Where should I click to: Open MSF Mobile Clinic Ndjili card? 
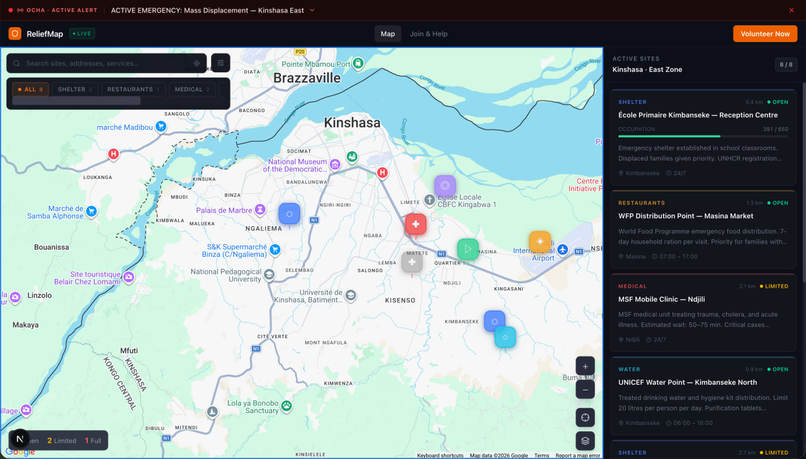pos(703,313)
